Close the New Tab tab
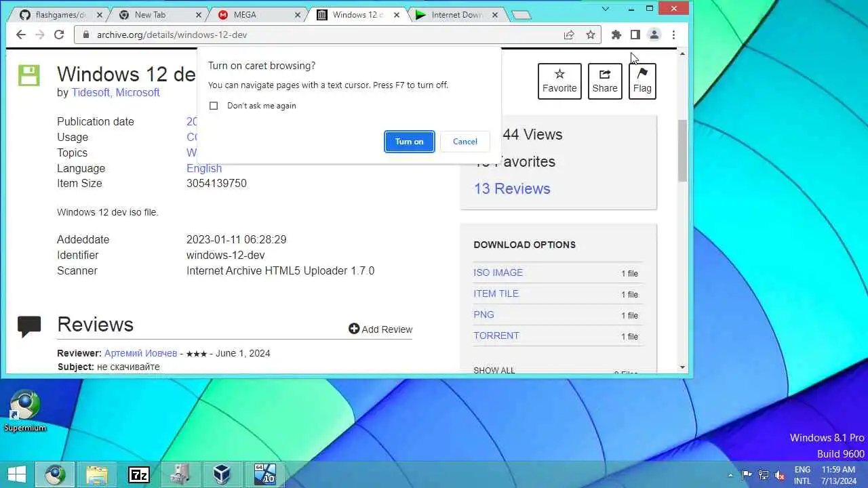This screenshot has width=868, height=488. pyautogui.click(x=200, y=15)
